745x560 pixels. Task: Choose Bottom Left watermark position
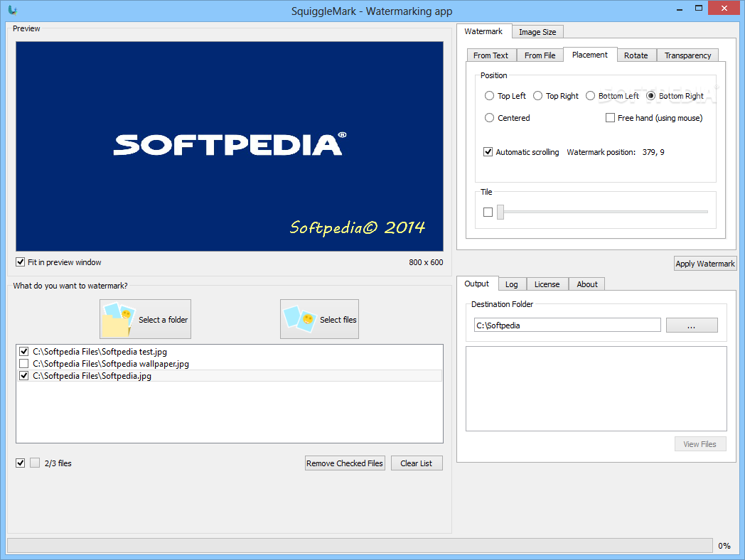tap(590, 96)
